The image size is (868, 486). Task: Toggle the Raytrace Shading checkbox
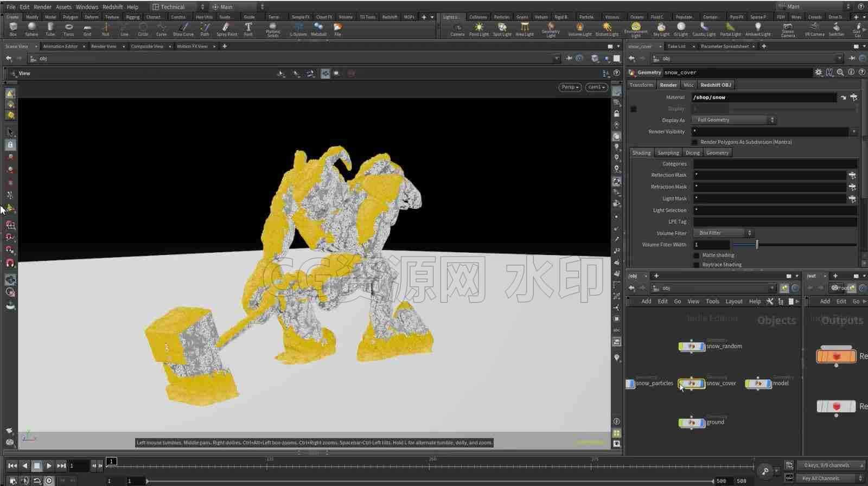pyautogui.click(x=697, y=265)
